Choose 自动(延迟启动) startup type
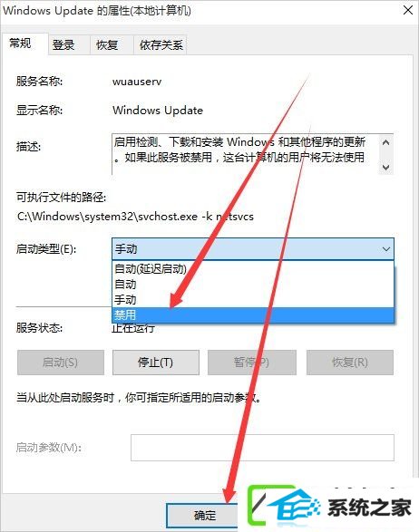 [253, 268]
